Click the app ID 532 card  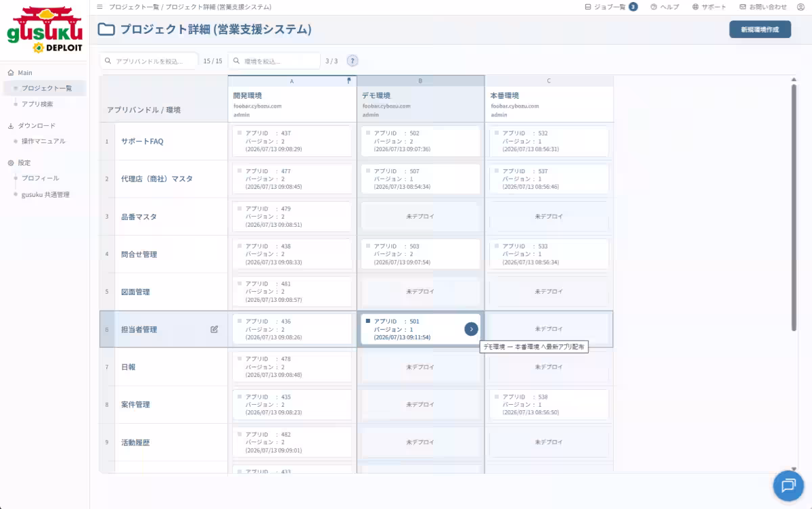coord(549,141)
